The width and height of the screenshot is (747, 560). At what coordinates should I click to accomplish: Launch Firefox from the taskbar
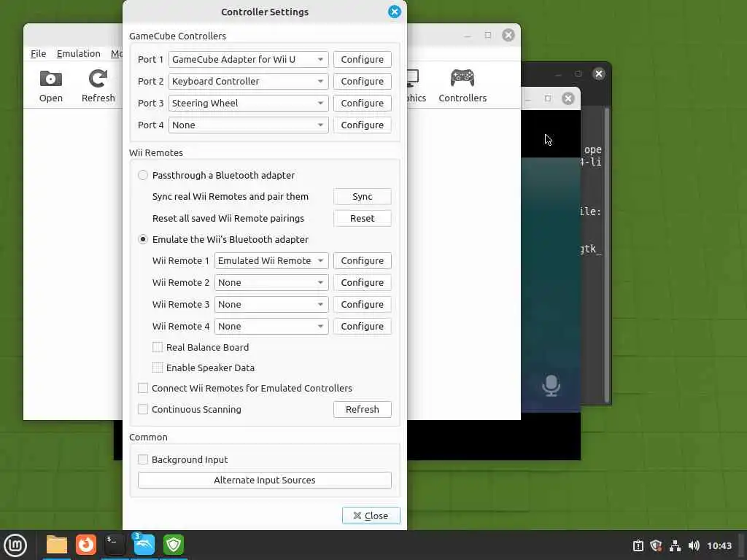tap(86, 545)
